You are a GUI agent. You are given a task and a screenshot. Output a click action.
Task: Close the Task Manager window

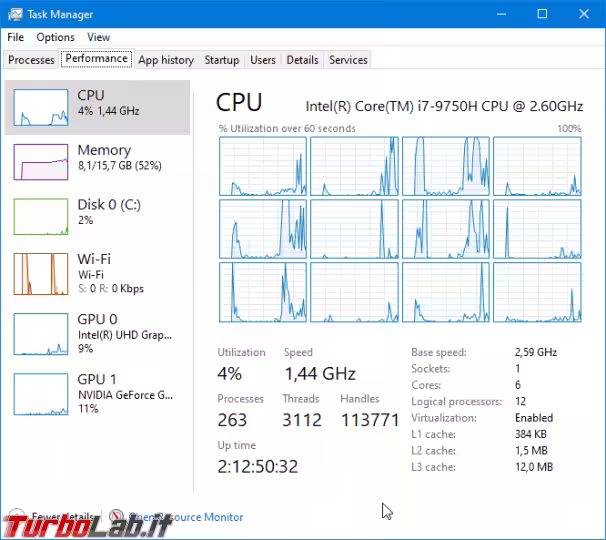click(584, 14)
